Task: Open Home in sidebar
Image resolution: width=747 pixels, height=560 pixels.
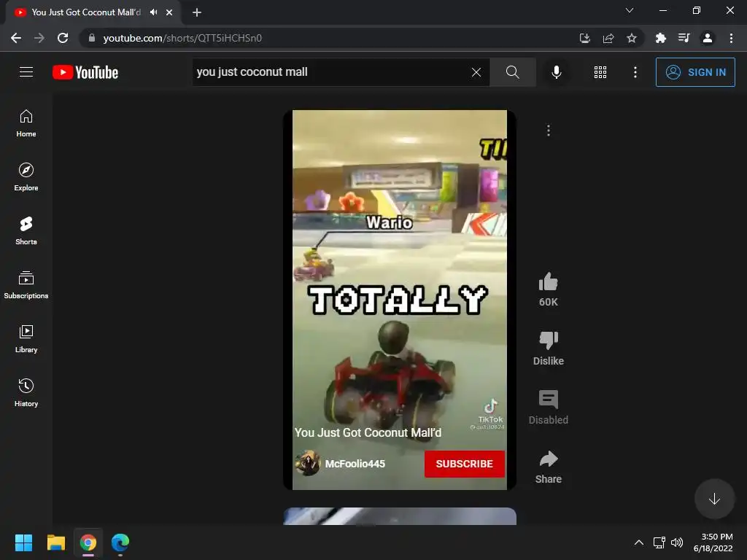Action: [26, 123]
